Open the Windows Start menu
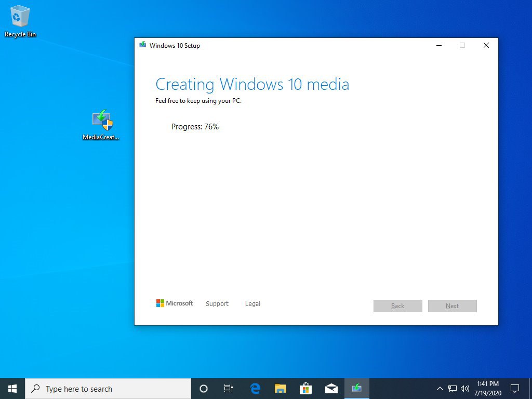532x399 pixels. [12, 389]
